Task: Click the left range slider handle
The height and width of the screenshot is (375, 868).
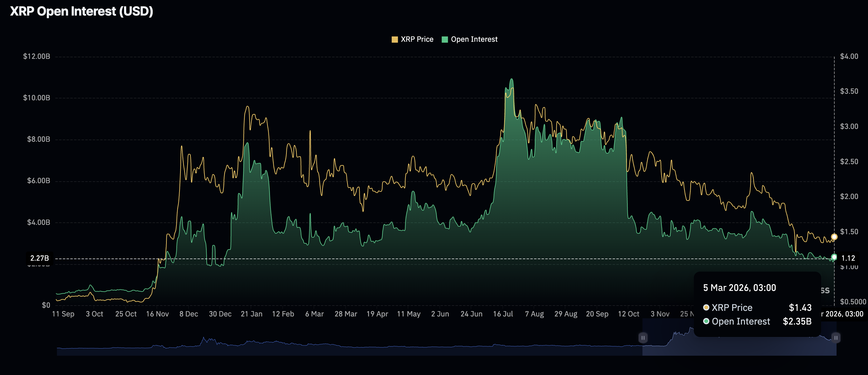Action: [643, 338]
